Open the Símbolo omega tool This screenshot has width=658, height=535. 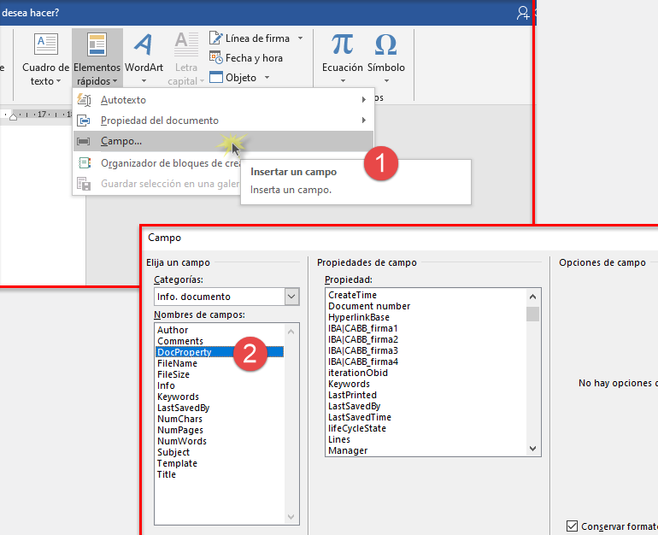point(386,58)
